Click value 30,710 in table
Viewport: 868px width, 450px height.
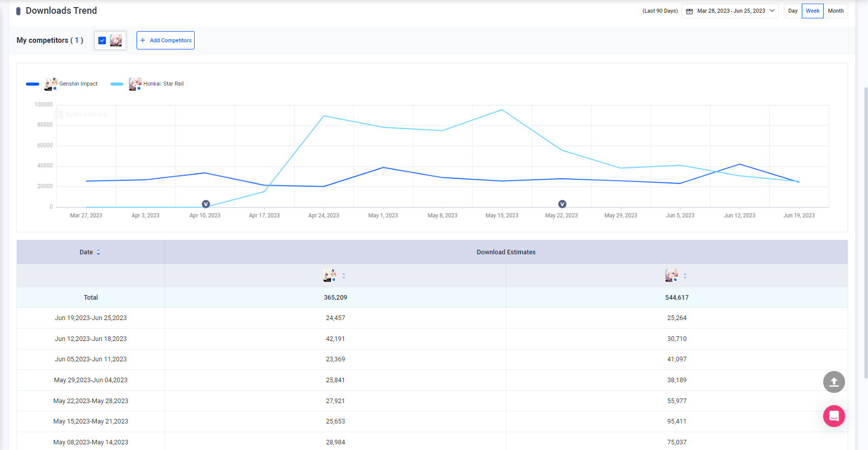tap(676, 339)
